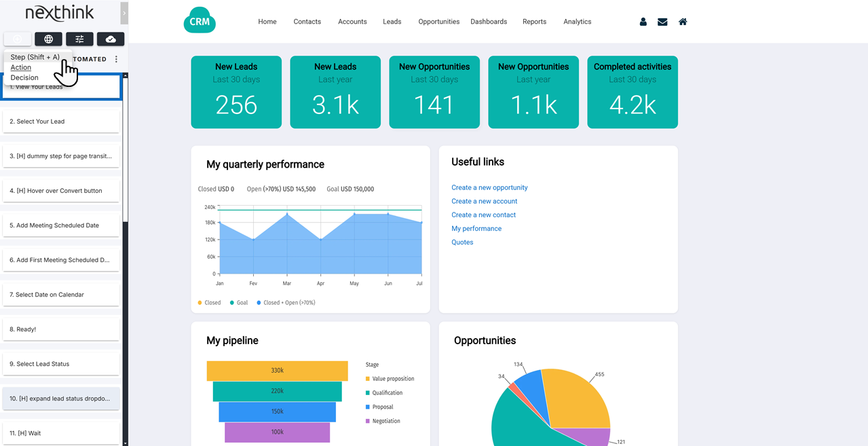Click the 100k funnel bar
The width and height of the screenshot is (868, 446).
[278, 432]
